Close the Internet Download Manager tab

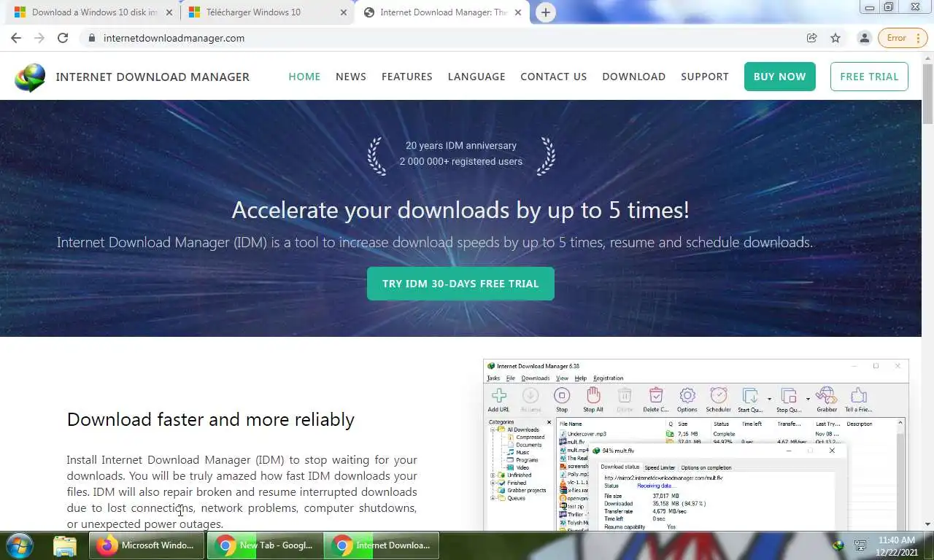pyautogui.click(x=517, y=12)
